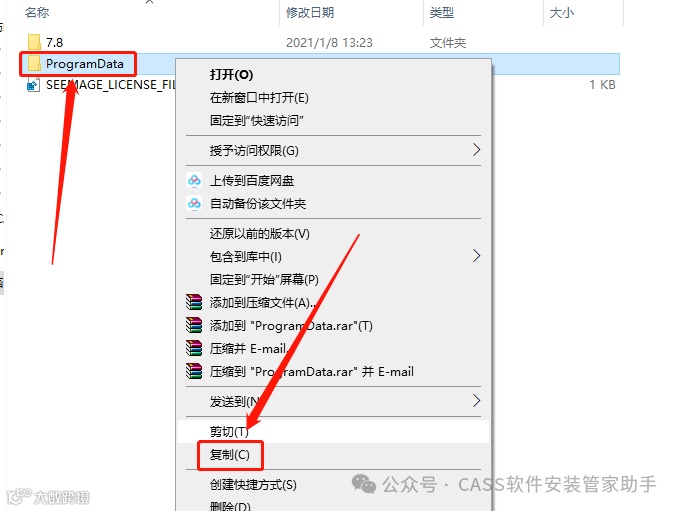Select the ProgramData folder icon
The height and width of the screenshot is (511, 678).
pyautogui.click(x=34, y=64)
